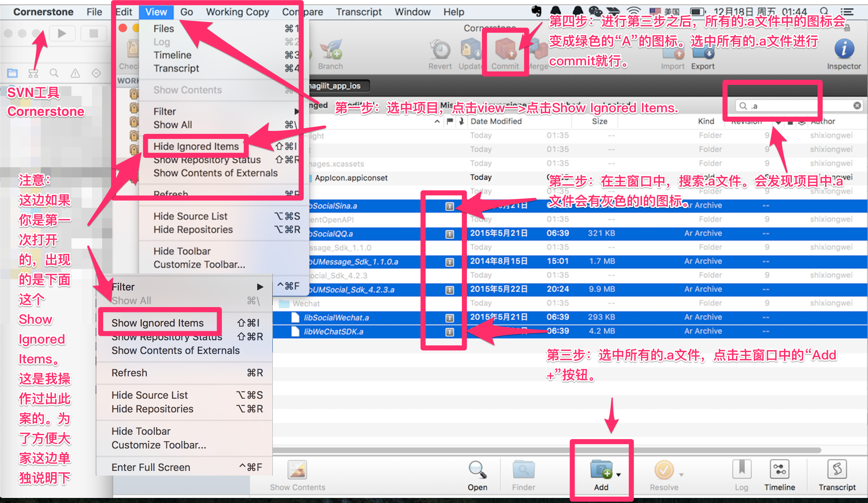Toggle Hide Ignored Items in View menu

(196, 146)
